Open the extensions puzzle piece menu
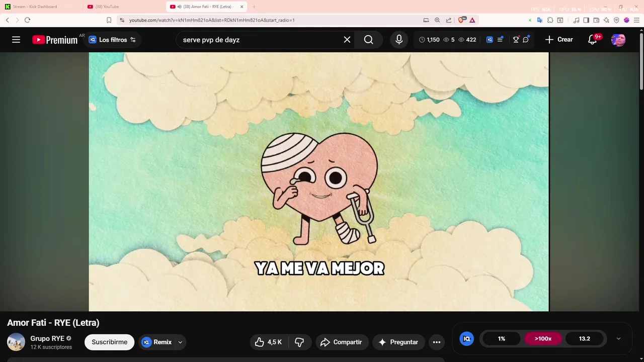Image resolution: width=644 pixels, height=362 pixels. coord(550,20)
